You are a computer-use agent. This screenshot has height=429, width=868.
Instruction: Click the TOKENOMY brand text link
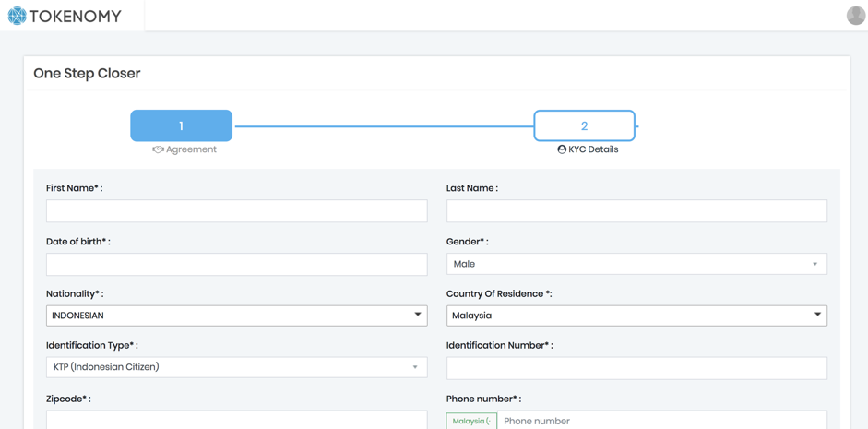coord(76,17)
